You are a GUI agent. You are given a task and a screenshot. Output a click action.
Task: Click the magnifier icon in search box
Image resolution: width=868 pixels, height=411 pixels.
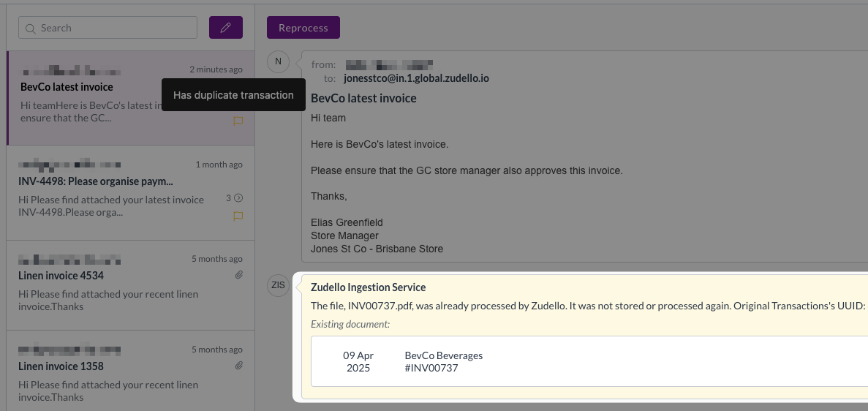[31, 29]
